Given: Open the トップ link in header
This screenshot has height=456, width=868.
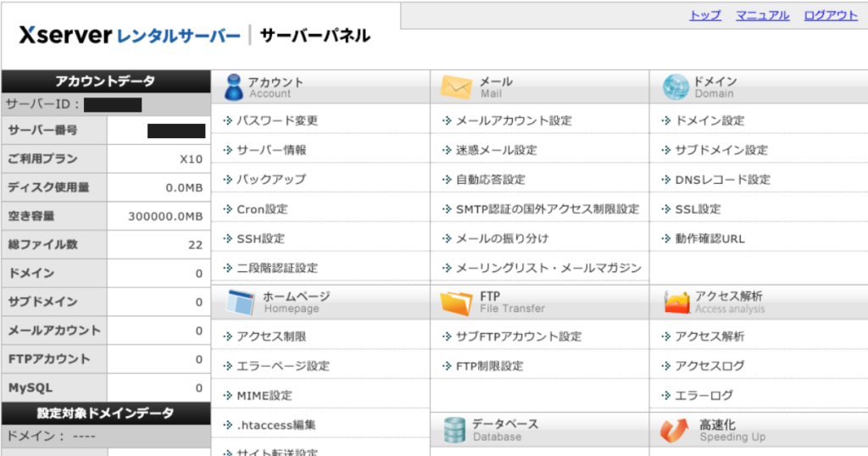Looking at the screenshot, I should 705,15.
